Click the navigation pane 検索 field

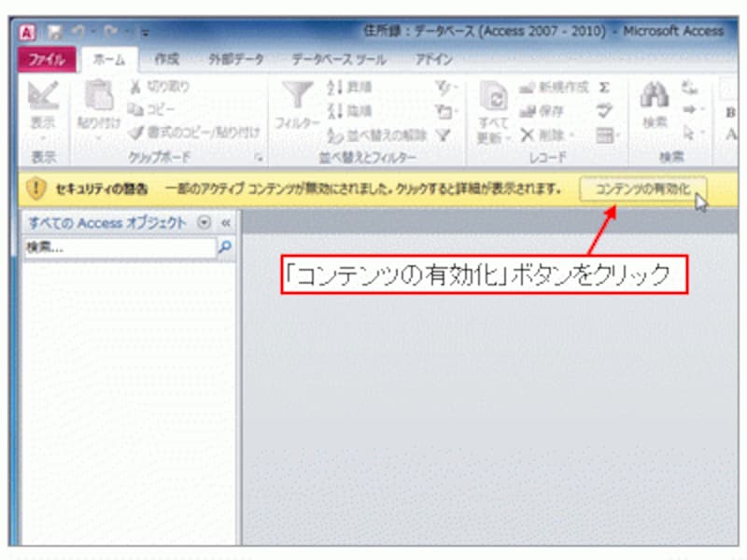pos(120,247)
